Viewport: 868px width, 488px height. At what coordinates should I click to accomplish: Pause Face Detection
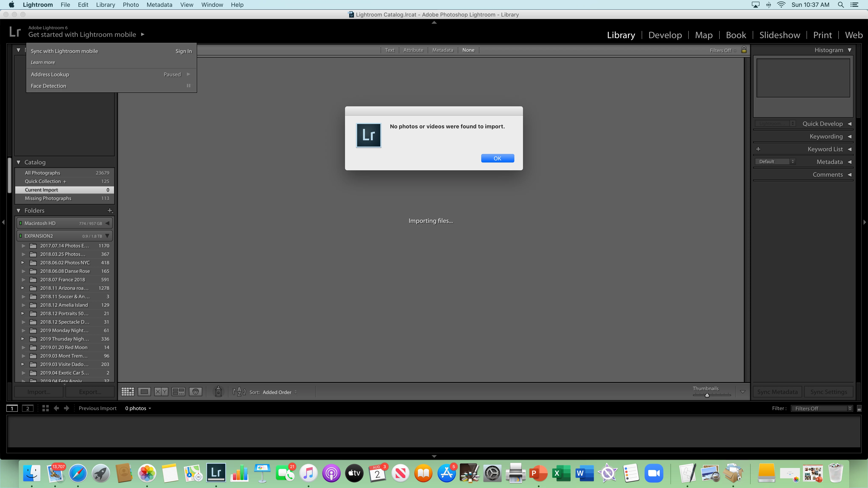(189, 86)
